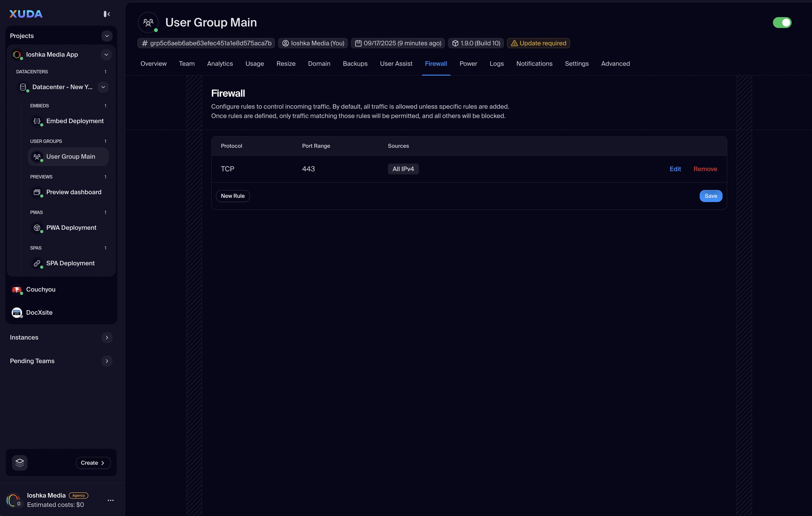Click the Couchyou project icon
Screen dimensions: 812x516
pyautogui.click(x=17, y=289)
